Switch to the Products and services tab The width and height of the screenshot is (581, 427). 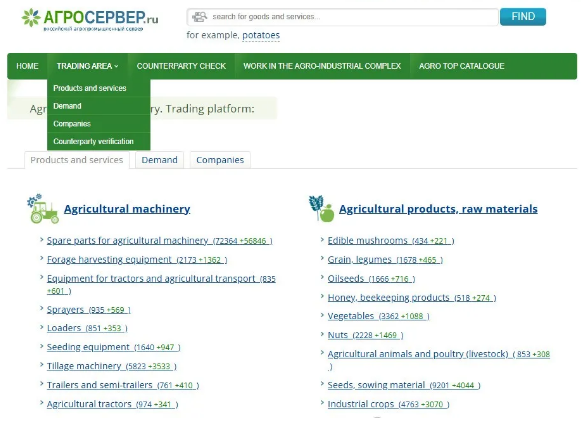[x=77, y=160]
